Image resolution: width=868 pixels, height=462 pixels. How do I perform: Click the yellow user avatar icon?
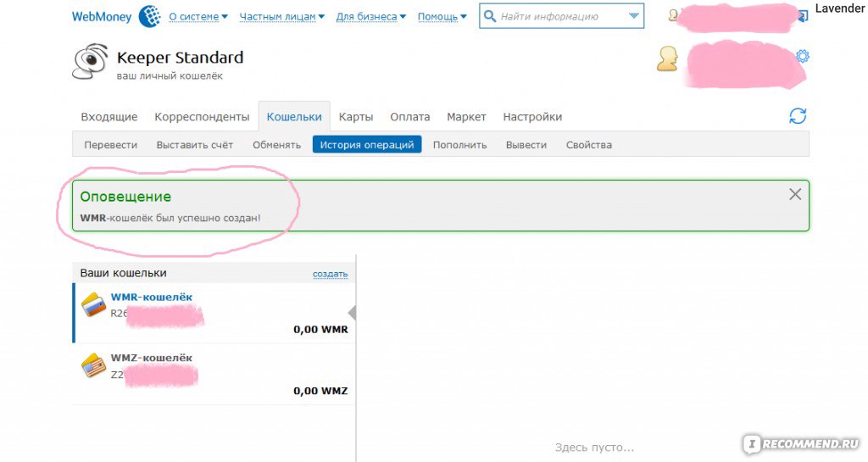click(668, 58)
